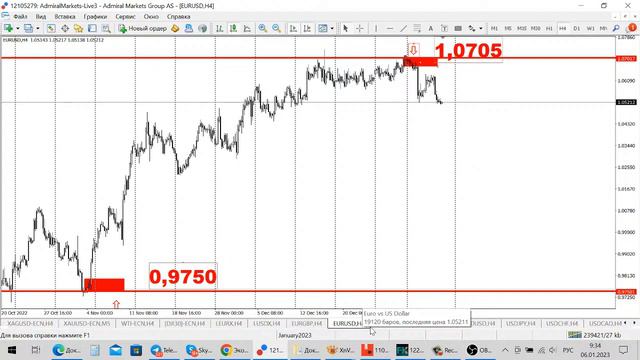Switch chart to candlesticks style
The width and height of the screenshot is (640, 360).
233,28
